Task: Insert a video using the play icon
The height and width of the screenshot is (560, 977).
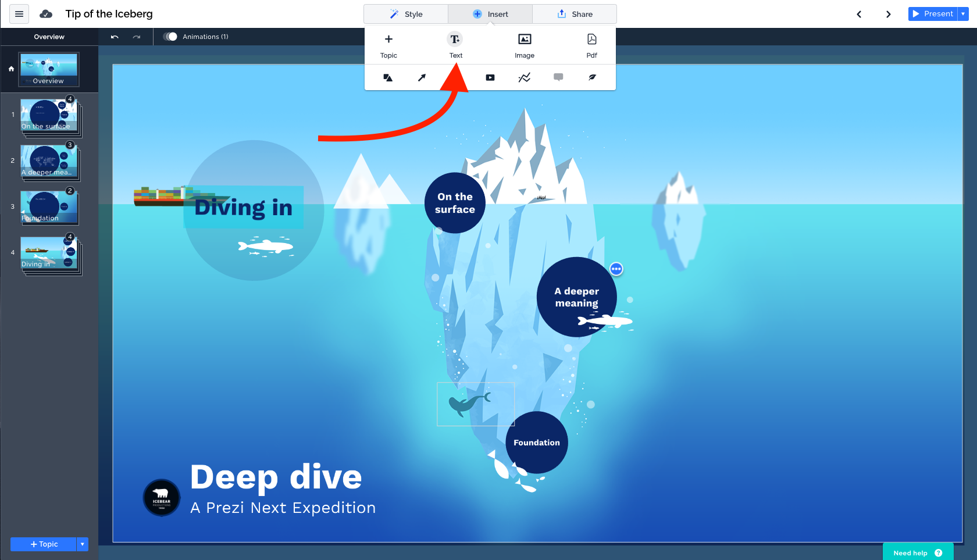Action: coord(490,77)
